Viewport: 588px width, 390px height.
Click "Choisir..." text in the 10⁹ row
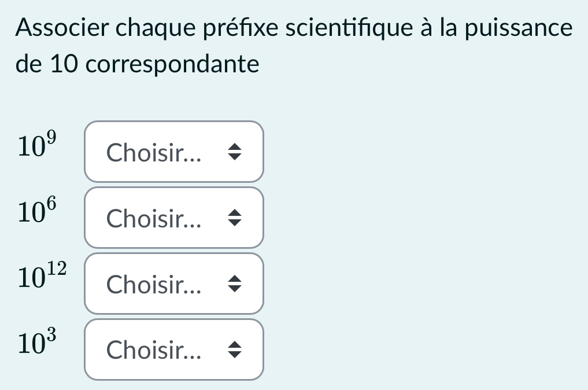point(154,153)
